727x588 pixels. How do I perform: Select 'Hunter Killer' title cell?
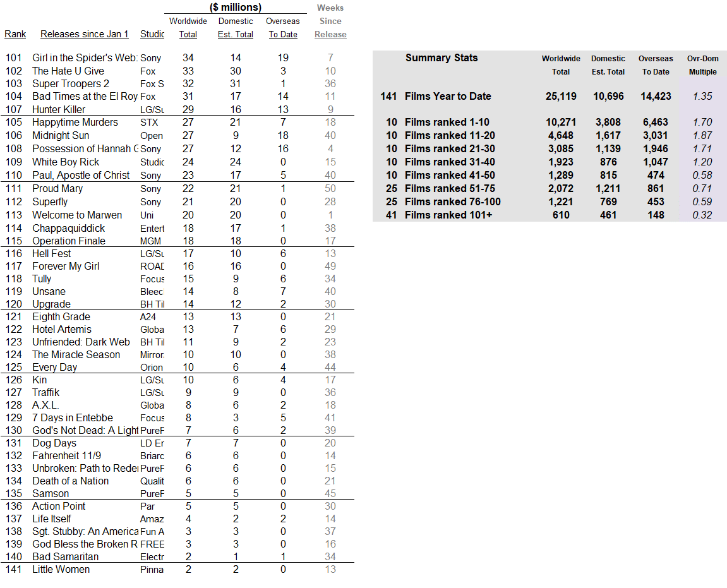coord(59,109)
